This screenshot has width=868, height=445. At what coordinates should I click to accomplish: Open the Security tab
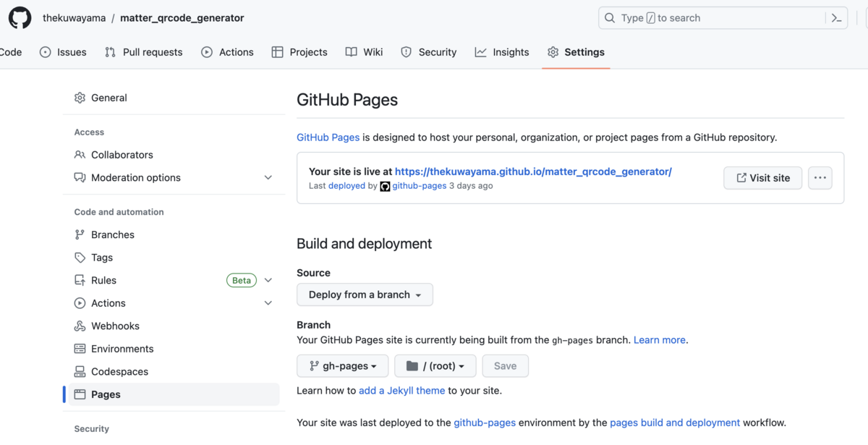tap(429, 52)
